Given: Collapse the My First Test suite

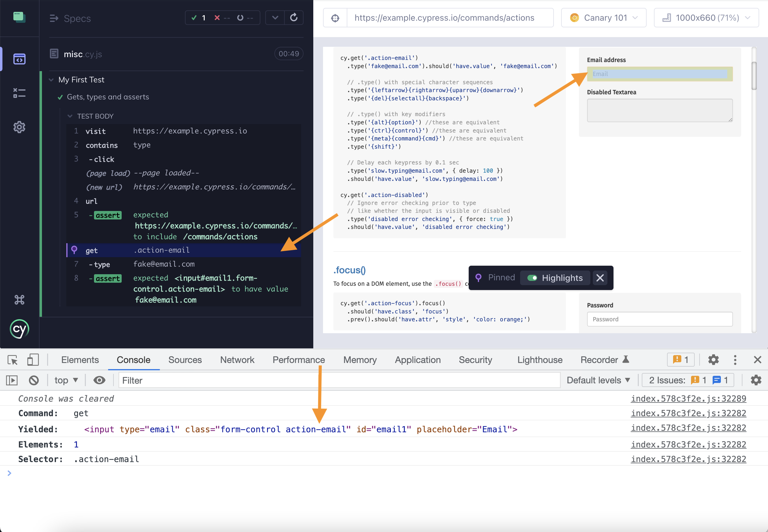Looking at the screenshot, I should click(x=51, y=80).
